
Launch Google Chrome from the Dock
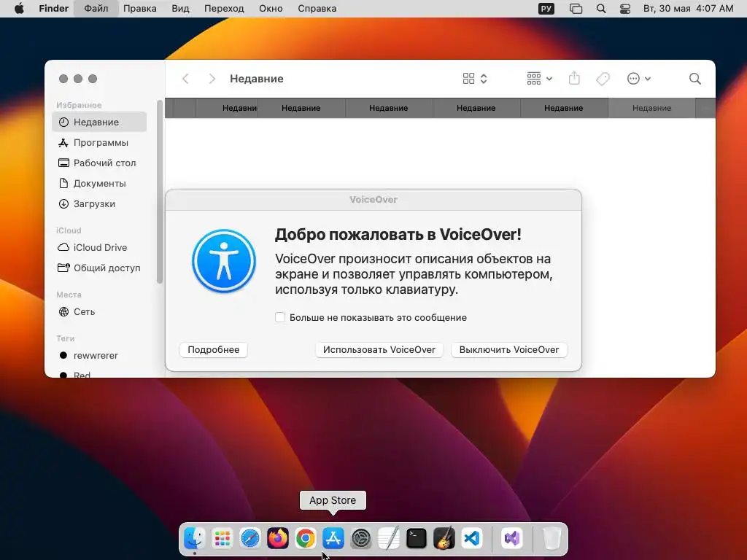(x=306, y=539)
